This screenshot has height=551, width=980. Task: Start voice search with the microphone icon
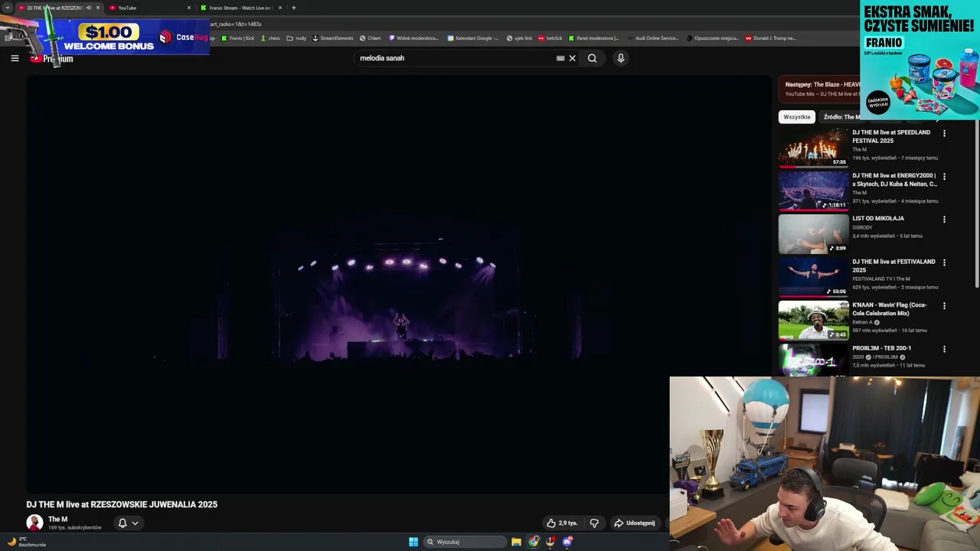tap(621, 58)
